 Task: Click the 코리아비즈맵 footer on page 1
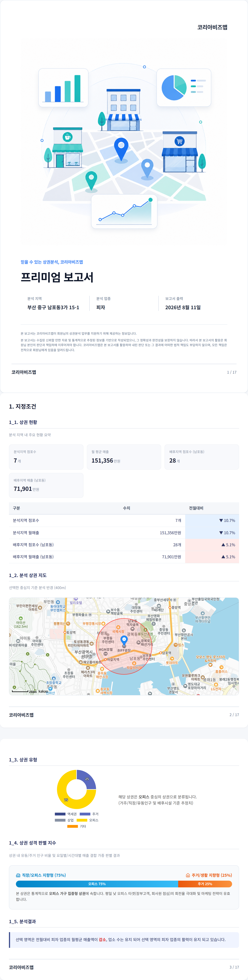pos(24,372)
